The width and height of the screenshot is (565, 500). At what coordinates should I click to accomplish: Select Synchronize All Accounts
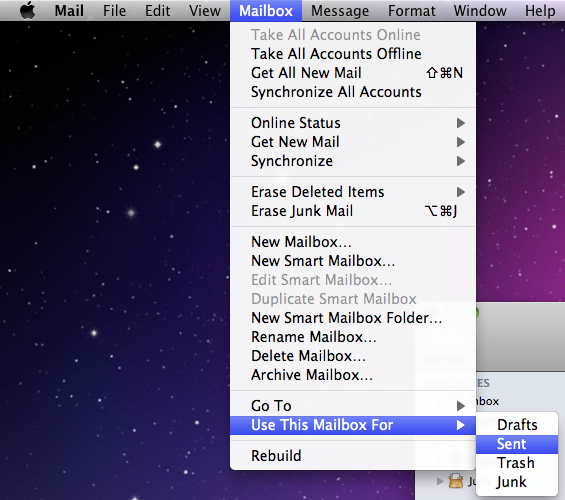[353, 92]
